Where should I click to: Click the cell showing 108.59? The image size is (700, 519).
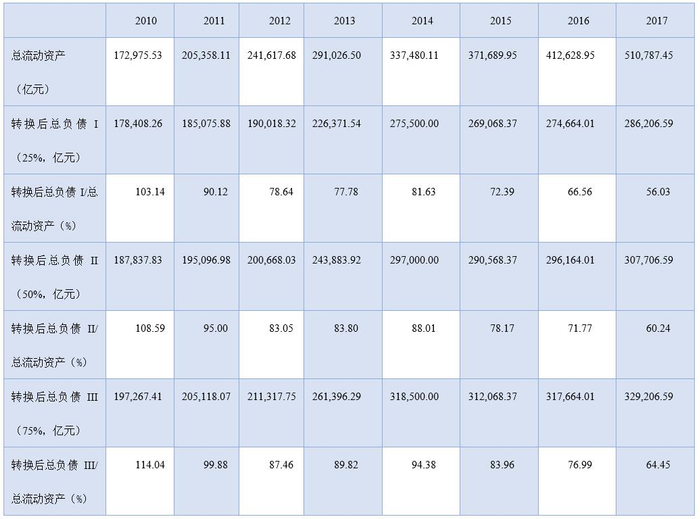(145, 327)
